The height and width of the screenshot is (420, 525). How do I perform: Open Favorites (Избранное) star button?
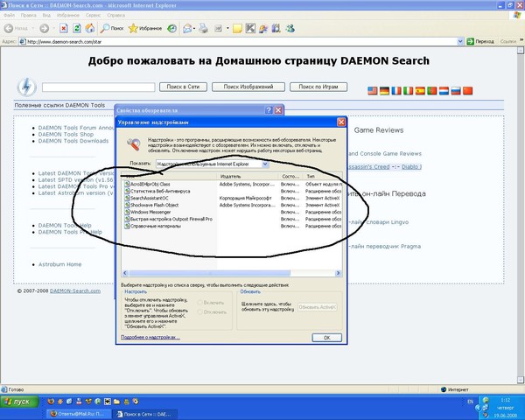pyautogui.click(x=145, y=29)
